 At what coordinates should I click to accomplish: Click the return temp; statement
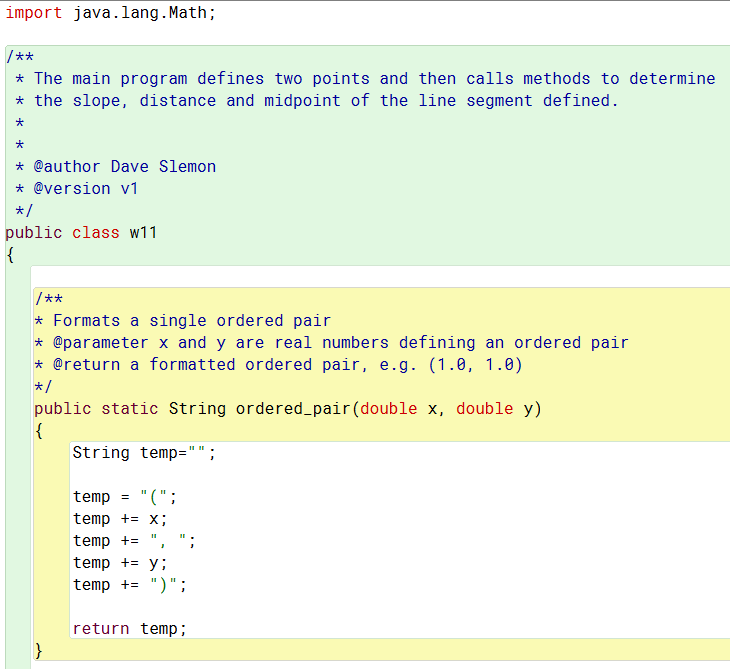coord(130,628)
